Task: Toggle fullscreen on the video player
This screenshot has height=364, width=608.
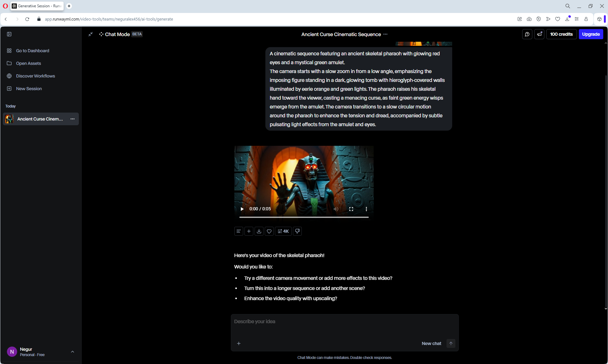Action: [x=351, y=209]
